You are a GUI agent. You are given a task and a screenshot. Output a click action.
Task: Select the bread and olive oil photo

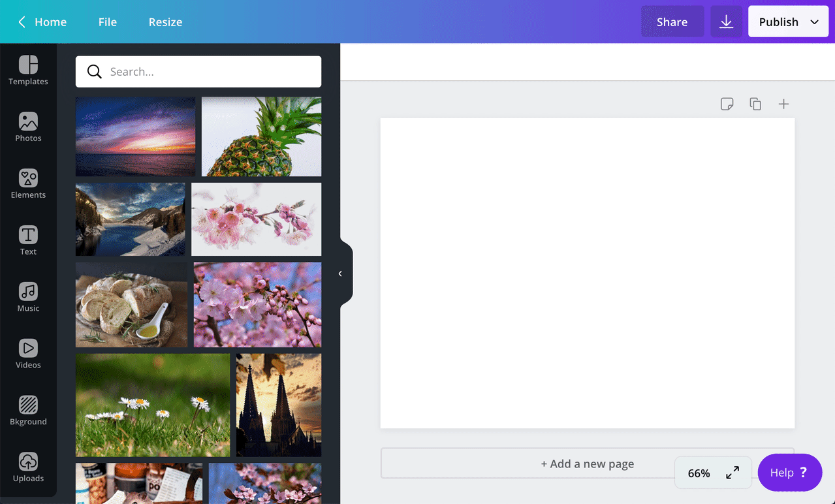pyautogui.click(x=131, y=305)
